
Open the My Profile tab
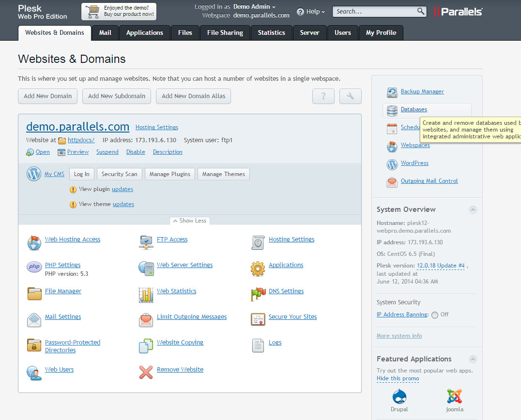coord(381,33)
